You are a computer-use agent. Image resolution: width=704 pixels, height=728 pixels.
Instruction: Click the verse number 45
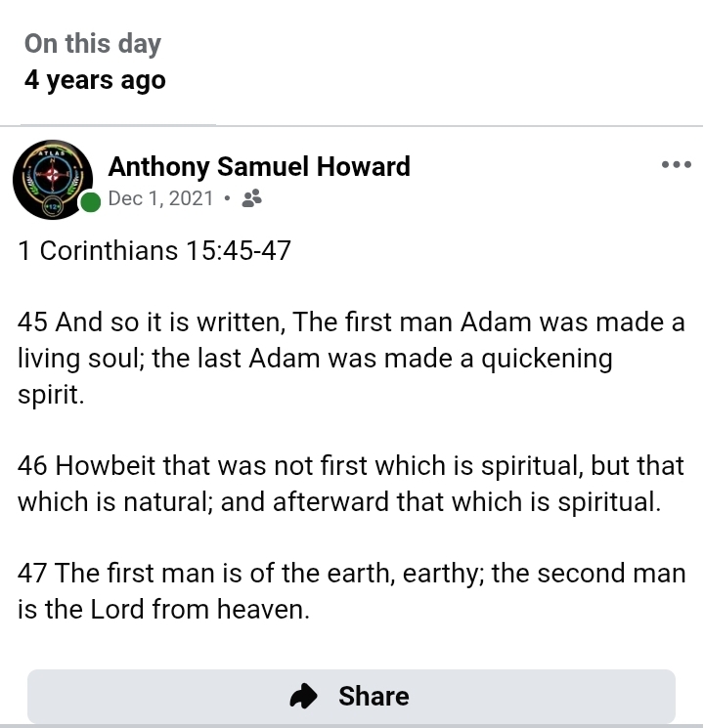pos(32,322)
